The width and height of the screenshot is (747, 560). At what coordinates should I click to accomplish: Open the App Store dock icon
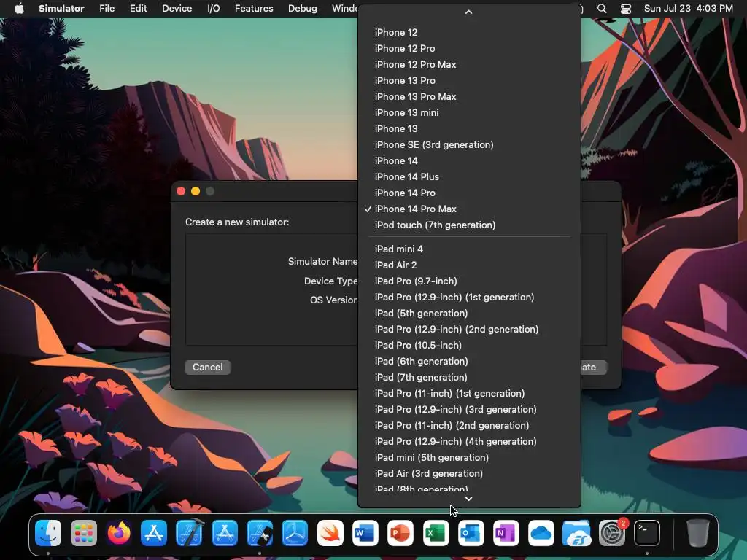pos(154,533)
